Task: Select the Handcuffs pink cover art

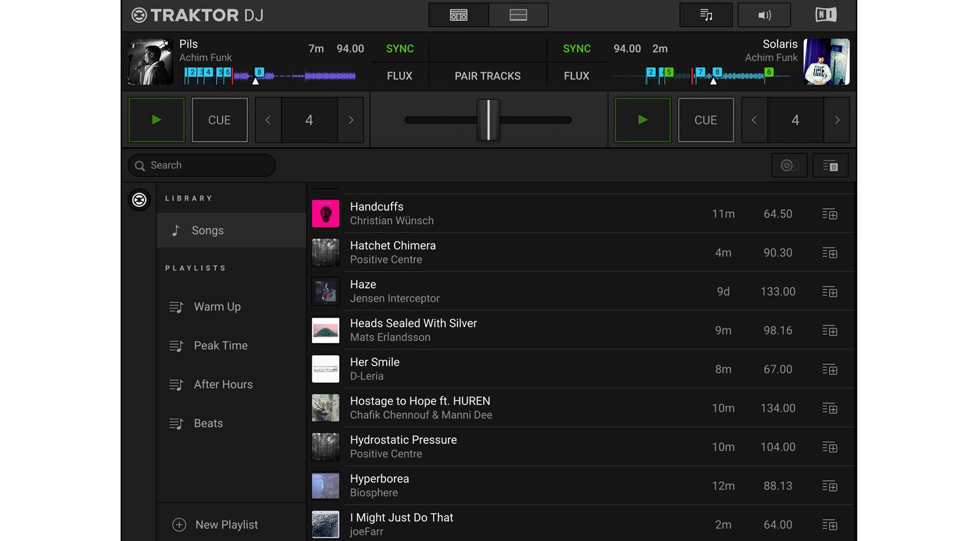Action: [x=326, y=214]
